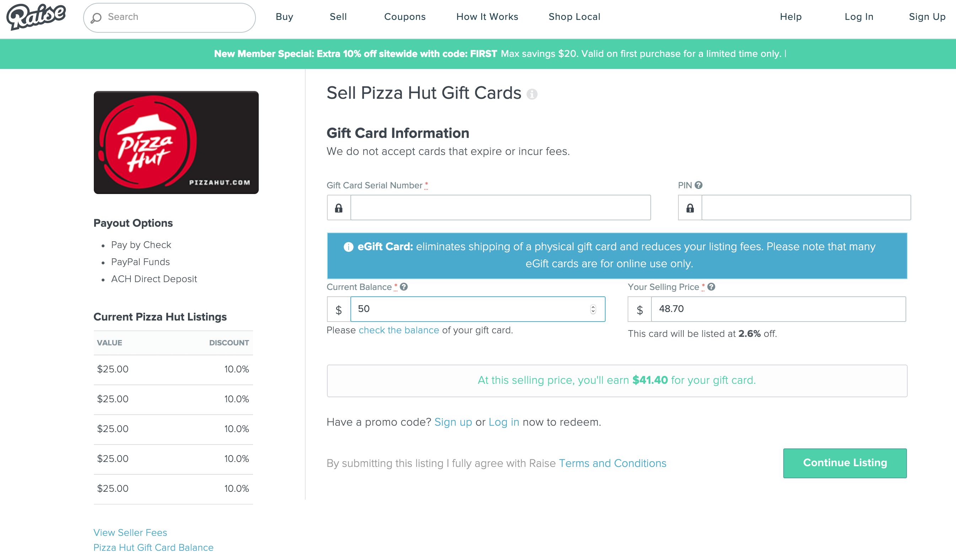Click the Current Balance stepper arrows
This screenshot has width=956, height=560.
(x=593, y=309)
